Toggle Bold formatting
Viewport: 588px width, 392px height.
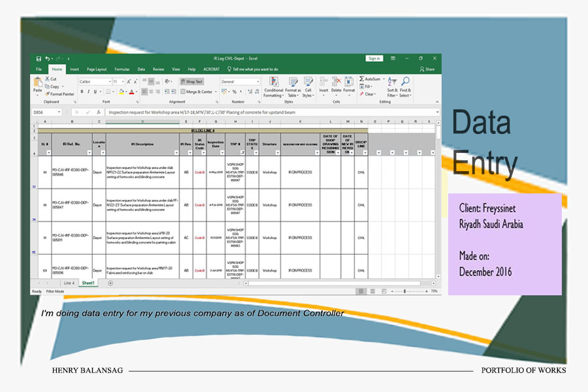[82, 91]
